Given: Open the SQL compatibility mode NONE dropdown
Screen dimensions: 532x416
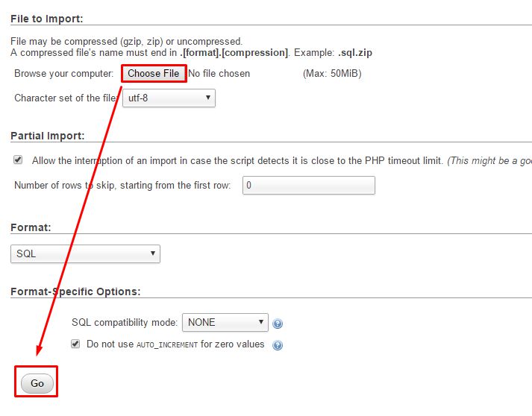Looking at the screenshot, I should (x=225, y=322).
